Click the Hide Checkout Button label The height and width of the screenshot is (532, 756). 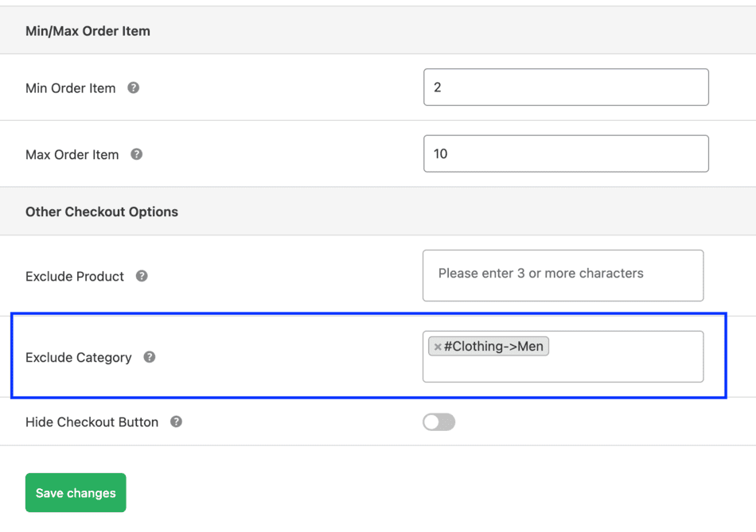point(92,422)
